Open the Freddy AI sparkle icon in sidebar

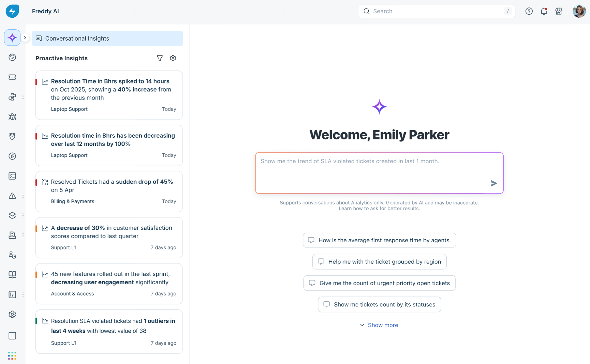[x=12, y=37]
